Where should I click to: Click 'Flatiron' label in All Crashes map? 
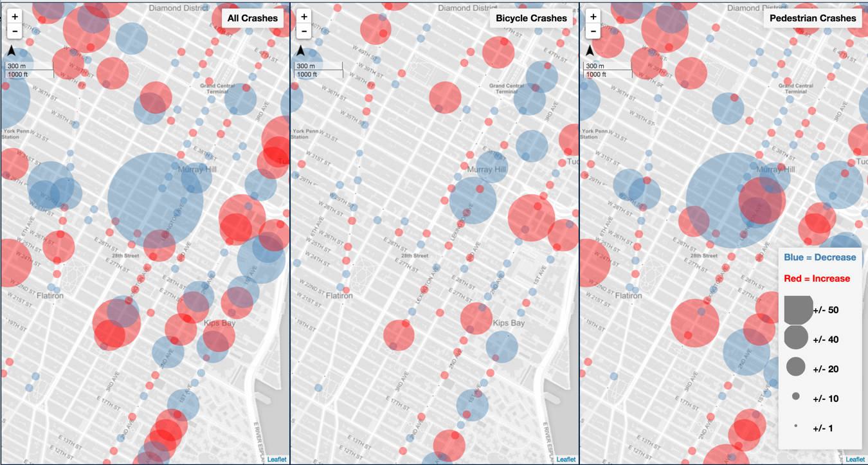(50, 296)
